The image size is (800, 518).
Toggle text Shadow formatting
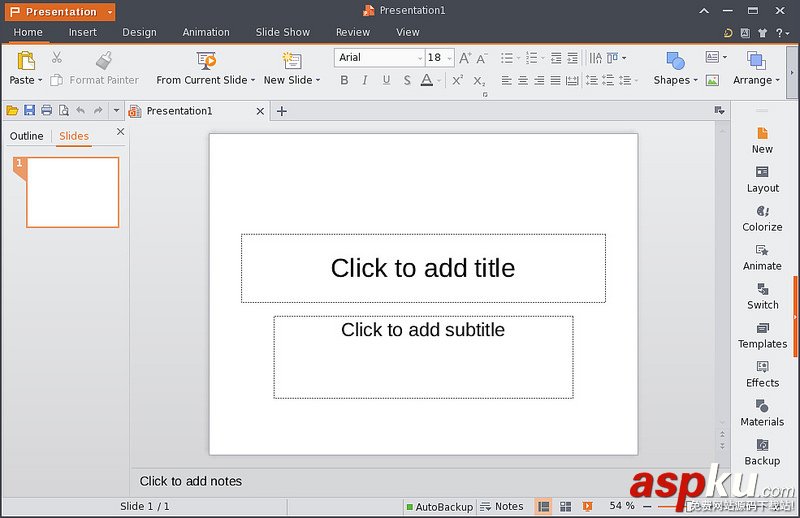click(407, 80)
